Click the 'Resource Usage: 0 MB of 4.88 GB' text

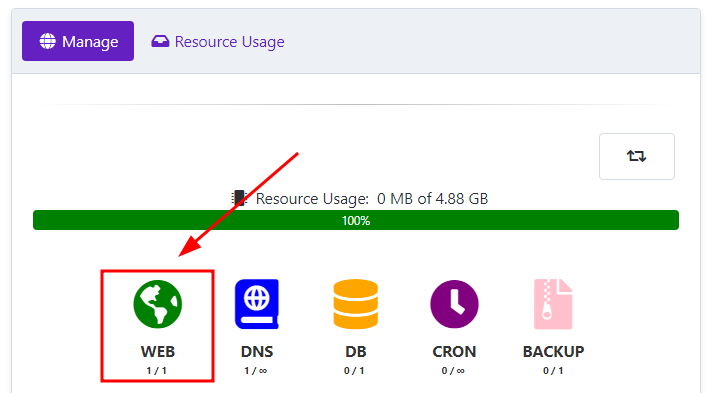click(x=372, y=198)
